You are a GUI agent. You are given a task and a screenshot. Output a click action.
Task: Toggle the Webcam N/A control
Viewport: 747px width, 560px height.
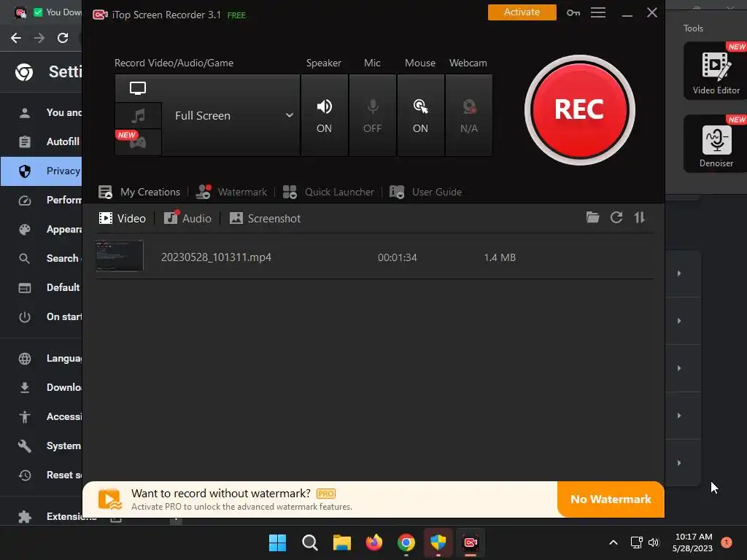pyautogui.click(x=469, y=115)
